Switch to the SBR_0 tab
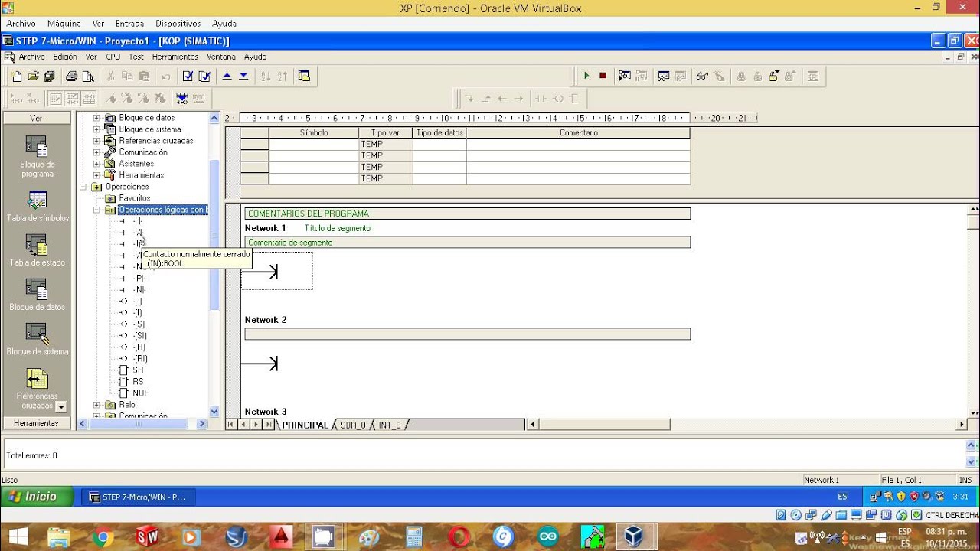The height and width of the screenshot is (551, 980). pyautogui.click(x=353, y=425)
